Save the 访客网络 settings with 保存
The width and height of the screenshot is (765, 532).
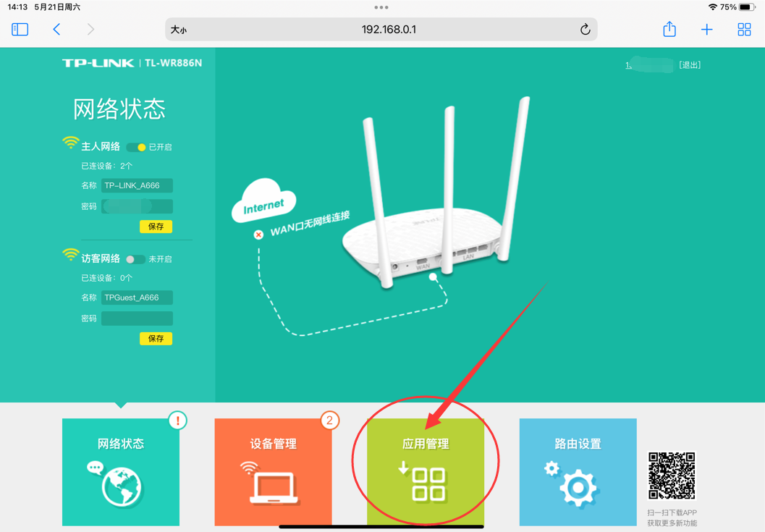(x=156, y=339)
